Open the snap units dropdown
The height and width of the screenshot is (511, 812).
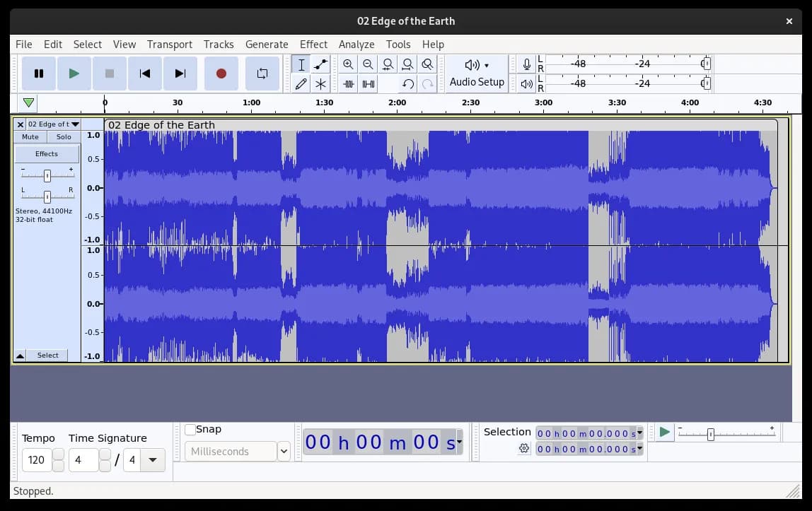[283, 451]
